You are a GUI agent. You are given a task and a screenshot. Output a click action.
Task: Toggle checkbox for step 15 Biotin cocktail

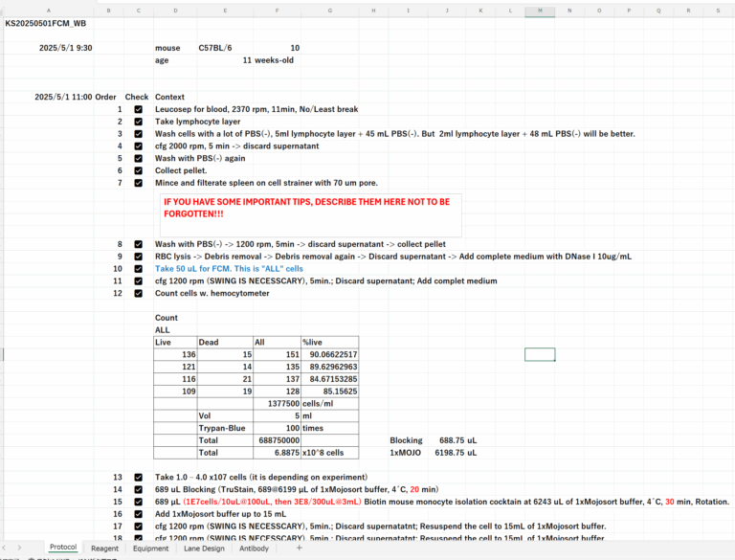click(x=138, y=502)
